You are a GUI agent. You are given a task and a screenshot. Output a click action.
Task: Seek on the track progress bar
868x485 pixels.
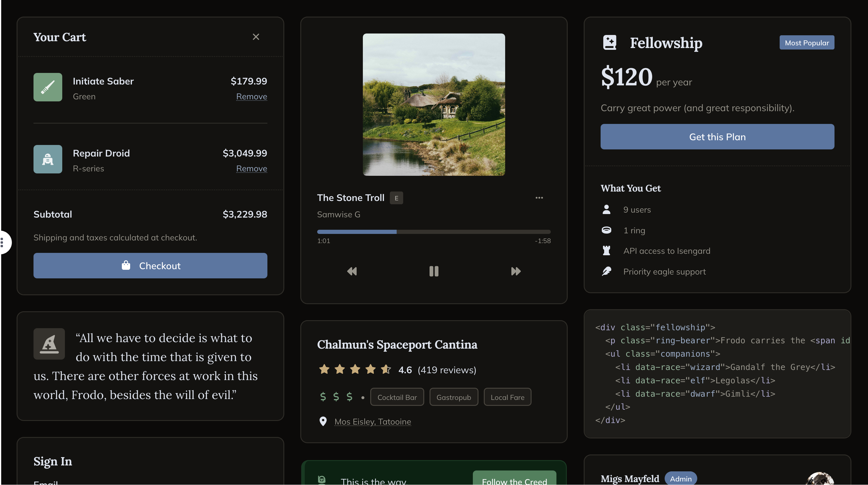[x=434, y=232]
